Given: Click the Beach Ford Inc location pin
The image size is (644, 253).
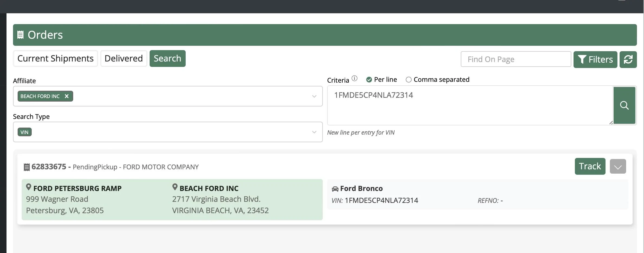Looking at the screenshot, I should (x=175, y=187).
